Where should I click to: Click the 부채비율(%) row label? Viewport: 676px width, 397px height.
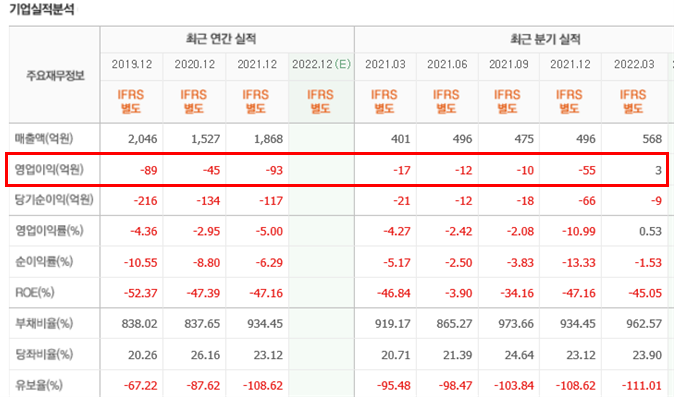click(x=44, y=323)
